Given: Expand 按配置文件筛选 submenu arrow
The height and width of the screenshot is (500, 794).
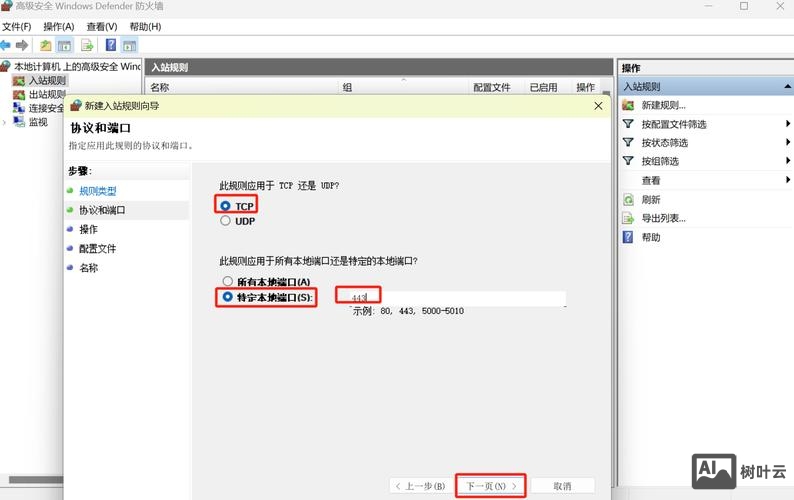Looking at the screenshot, I should pyautogui.click(x=788, y=124).
